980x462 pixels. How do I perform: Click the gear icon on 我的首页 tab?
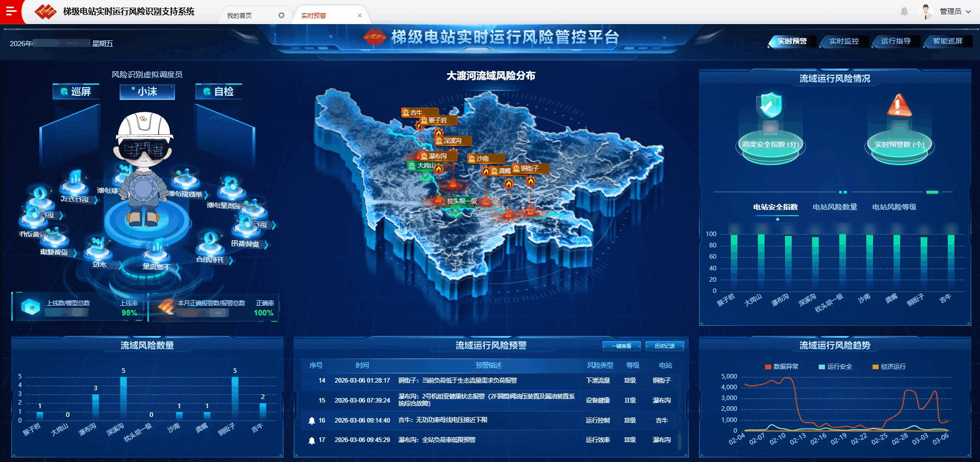point(281,15)
